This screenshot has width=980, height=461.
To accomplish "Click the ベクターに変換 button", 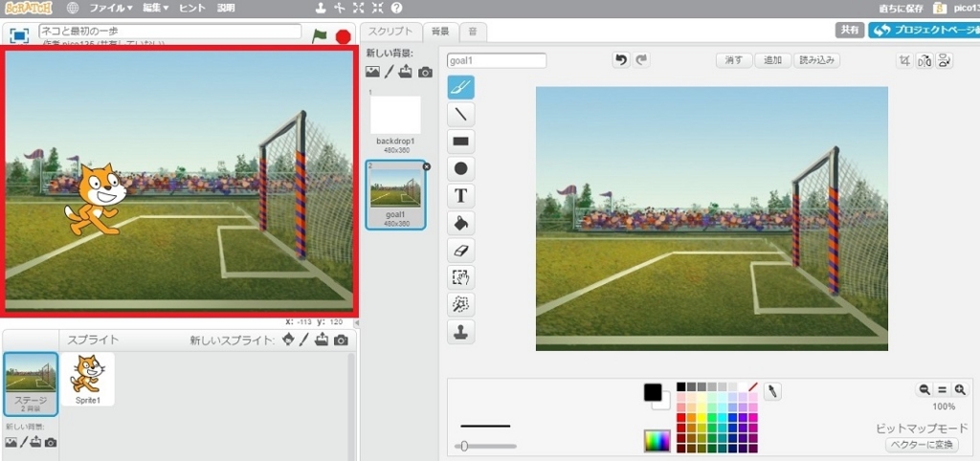I will tap(922, 445).
